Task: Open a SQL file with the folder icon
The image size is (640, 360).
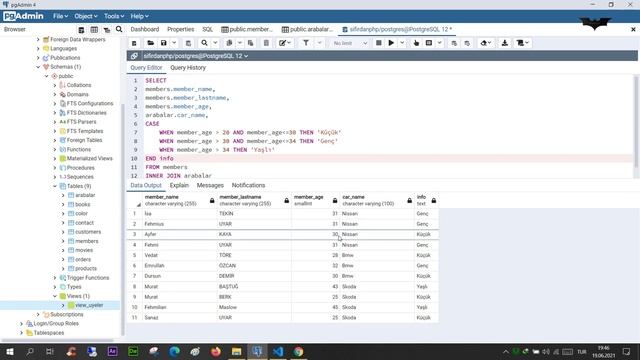Action: click(150, 43)
